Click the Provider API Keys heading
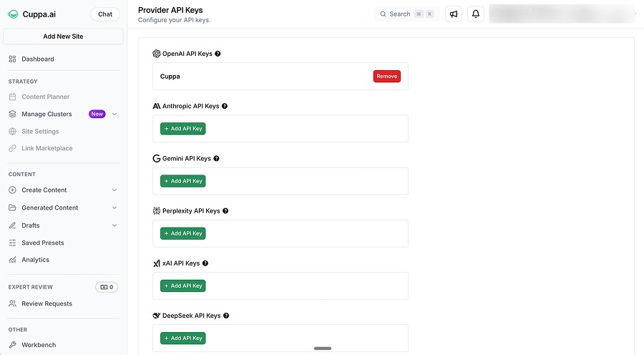 click(170, 10)
